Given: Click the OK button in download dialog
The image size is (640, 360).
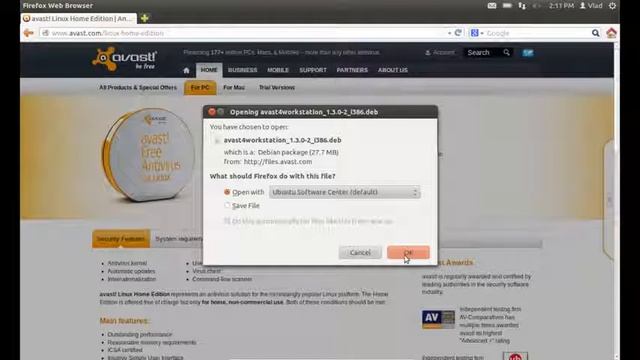Looking at the screenshot, I should [408, 252].
